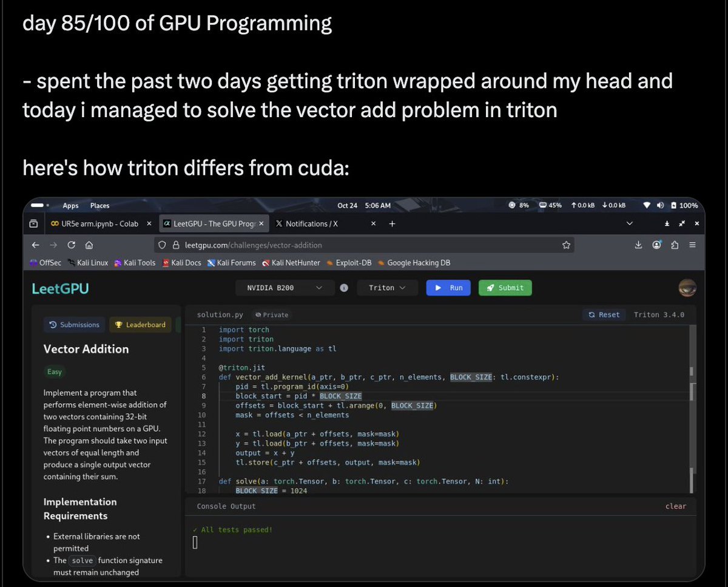Click the Private visibility badge

[x=272, y=315]
